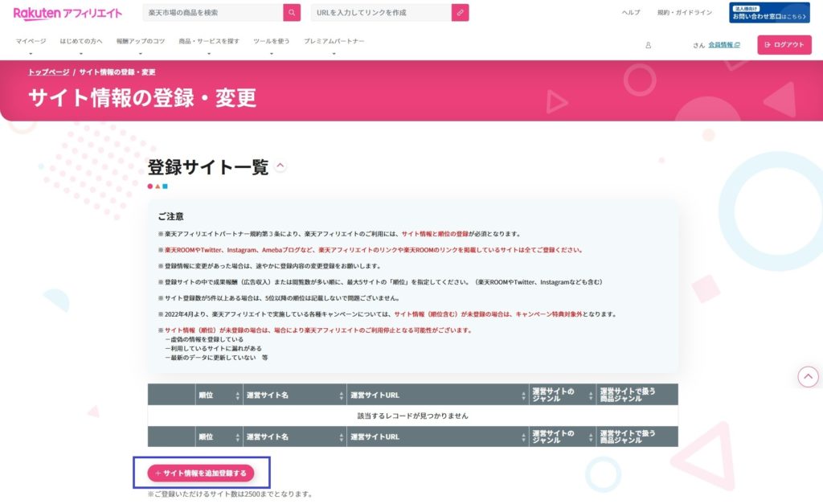
Task: Click サイト情報を追加登録する button
Action: [201, 473]
